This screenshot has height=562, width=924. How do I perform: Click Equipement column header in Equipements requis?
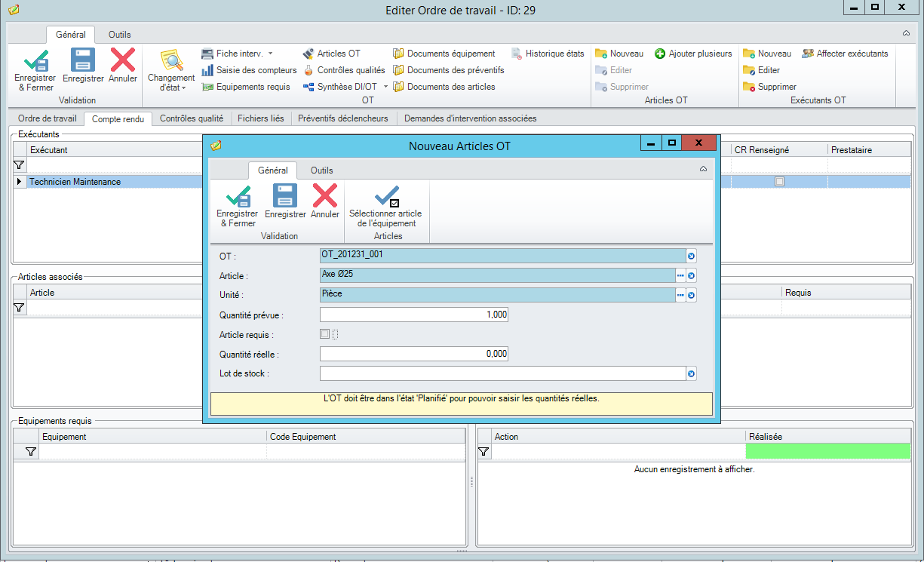152,437
